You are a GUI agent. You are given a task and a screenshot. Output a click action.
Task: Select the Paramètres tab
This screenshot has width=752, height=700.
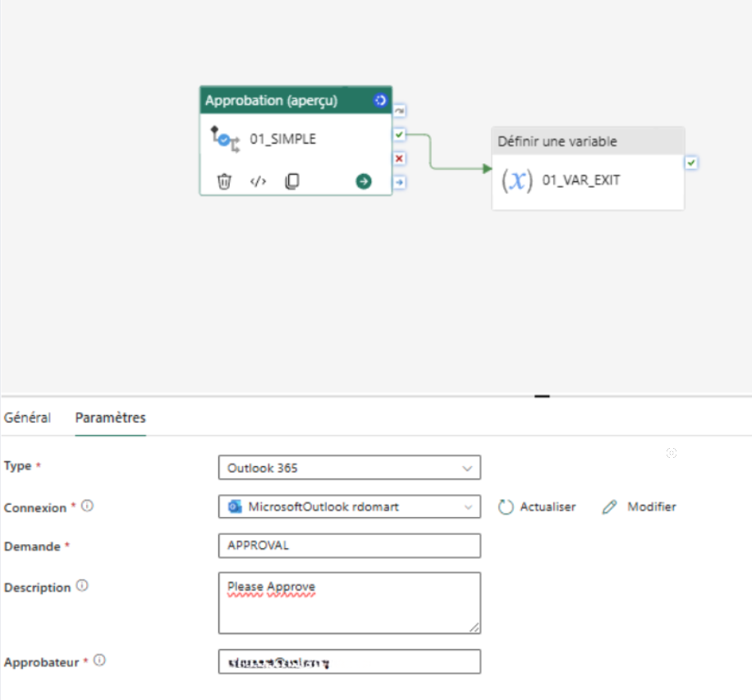(110, 418)
